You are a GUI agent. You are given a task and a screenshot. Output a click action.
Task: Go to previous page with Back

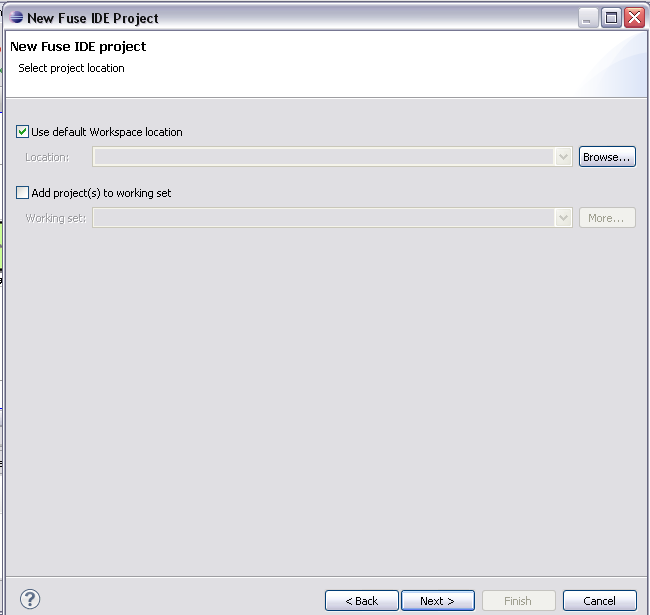pyautogui.click(x=362, y=600)
